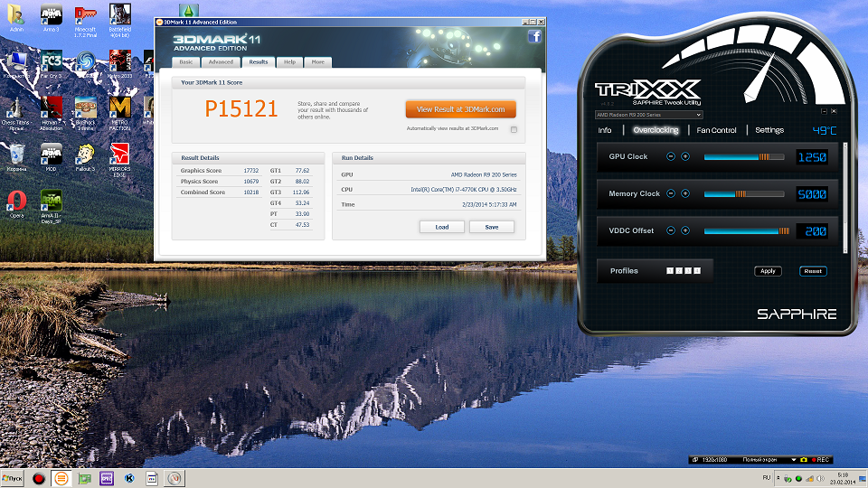Select the Admin folder on the desktop

point(16,18)
